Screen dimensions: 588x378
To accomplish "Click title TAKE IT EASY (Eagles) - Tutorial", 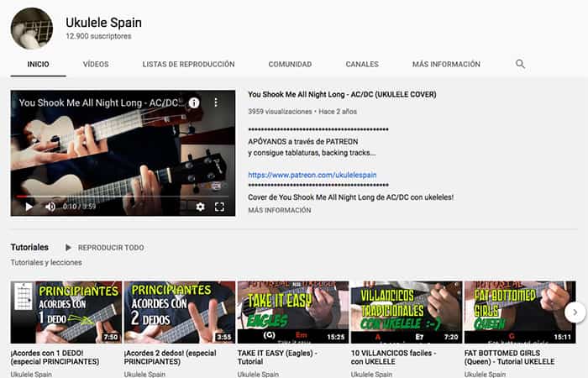I will point(277,357).
